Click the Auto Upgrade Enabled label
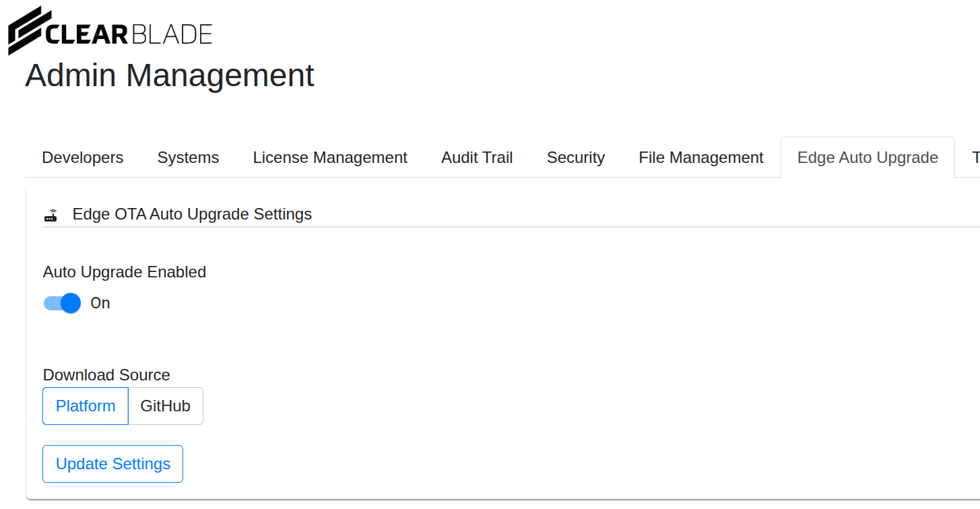980x509 pixels. [125, 272]
